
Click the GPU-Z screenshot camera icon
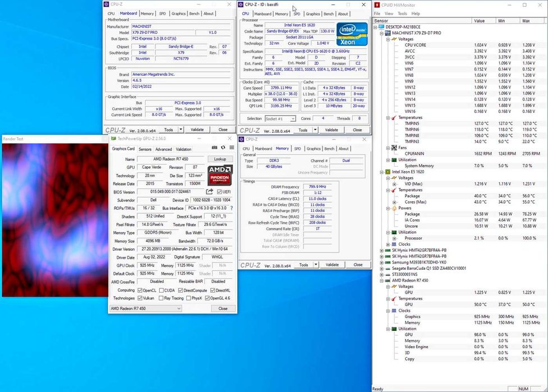215,148
